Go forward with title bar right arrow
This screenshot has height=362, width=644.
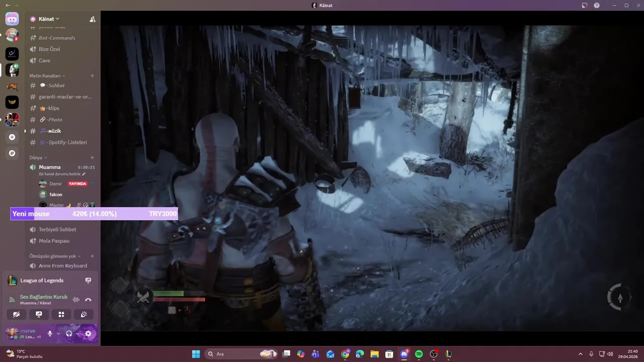tap(16, 5)
